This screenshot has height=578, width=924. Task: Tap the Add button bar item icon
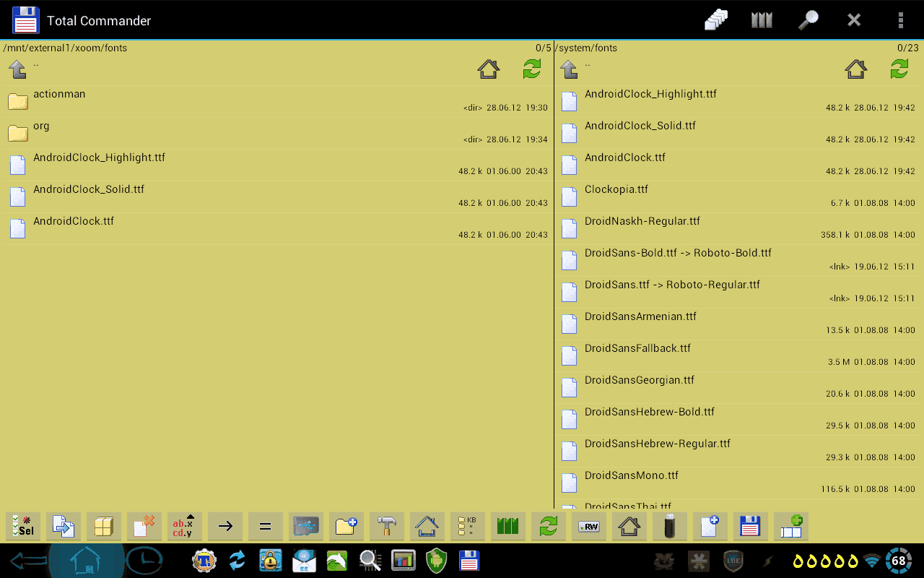click(x=791, y=527)
